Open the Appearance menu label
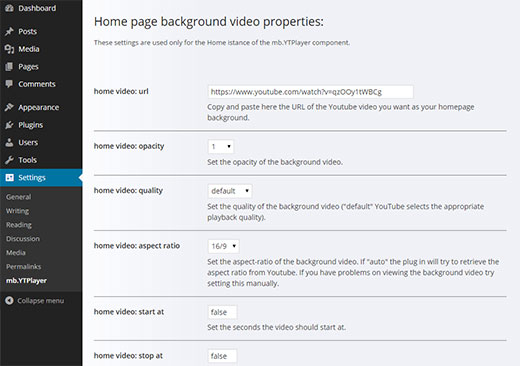The image size is (520, 366). 39,107
